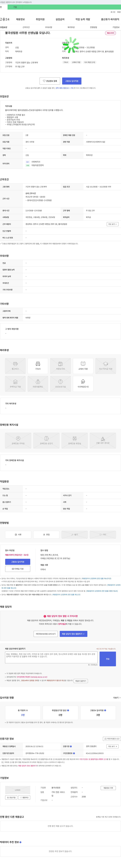The image size is (121, 868).
Task: Click the 장애인용 주차장 icon
Action: click(18, 440)
